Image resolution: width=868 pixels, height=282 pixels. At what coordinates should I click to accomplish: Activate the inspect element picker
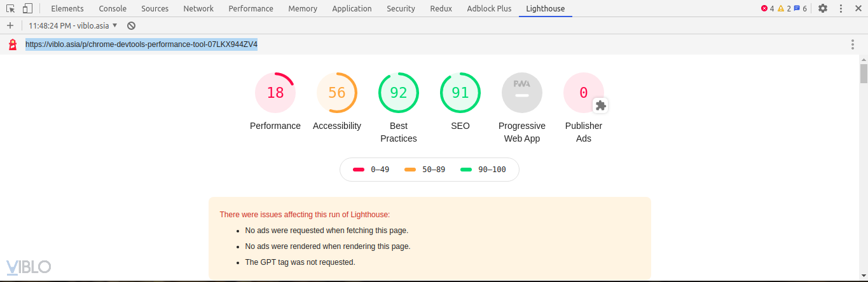click(x=11, y=9)
